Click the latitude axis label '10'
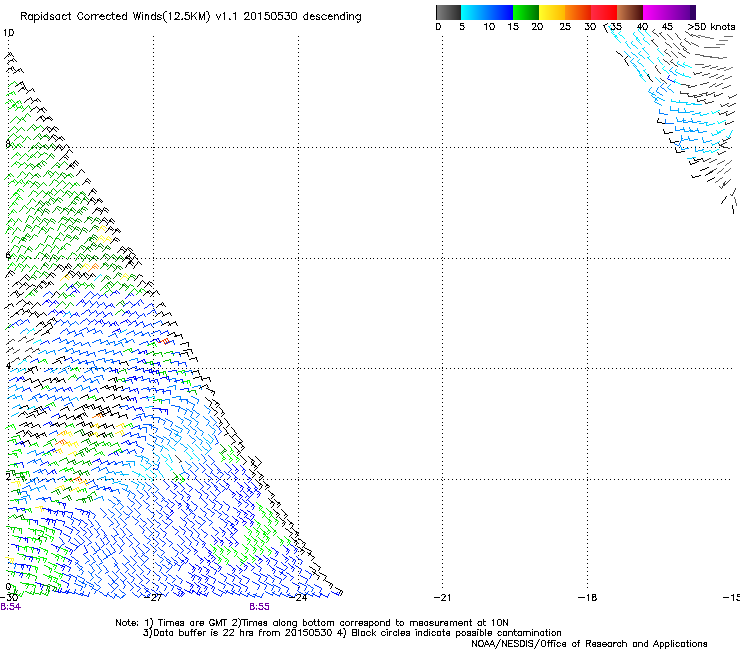The height and width of the screenshot is (650, 740). coord(8,33)
